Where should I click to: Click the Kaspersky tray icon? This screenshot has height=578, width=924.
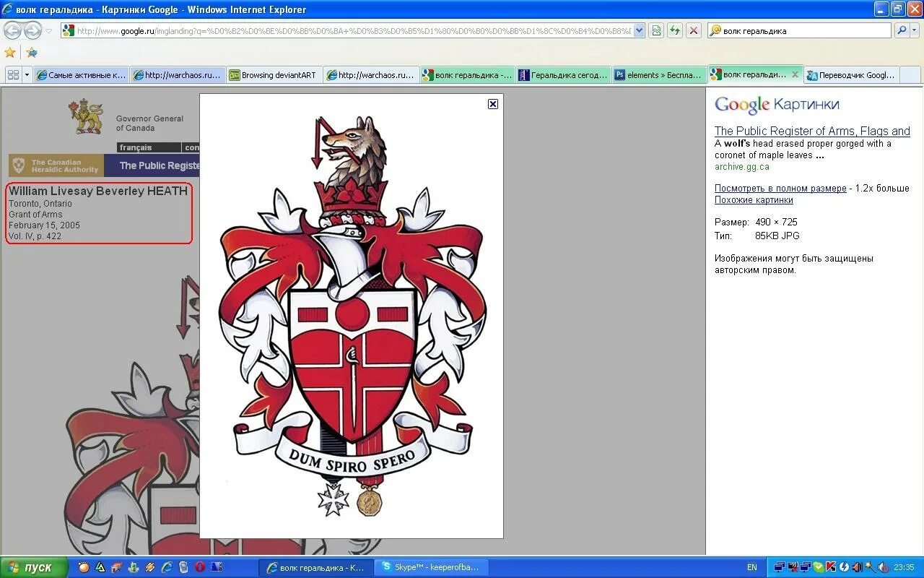click(x=831, y=567)
